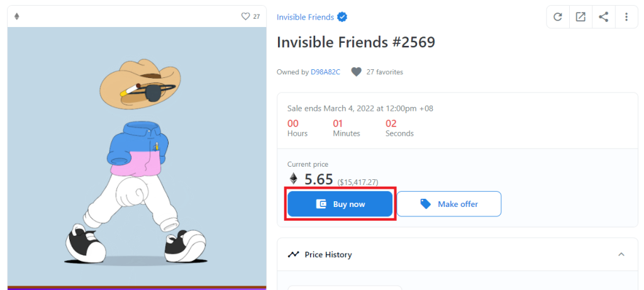
Task: Open the Invisible Friends collection link
Action: 305,17
